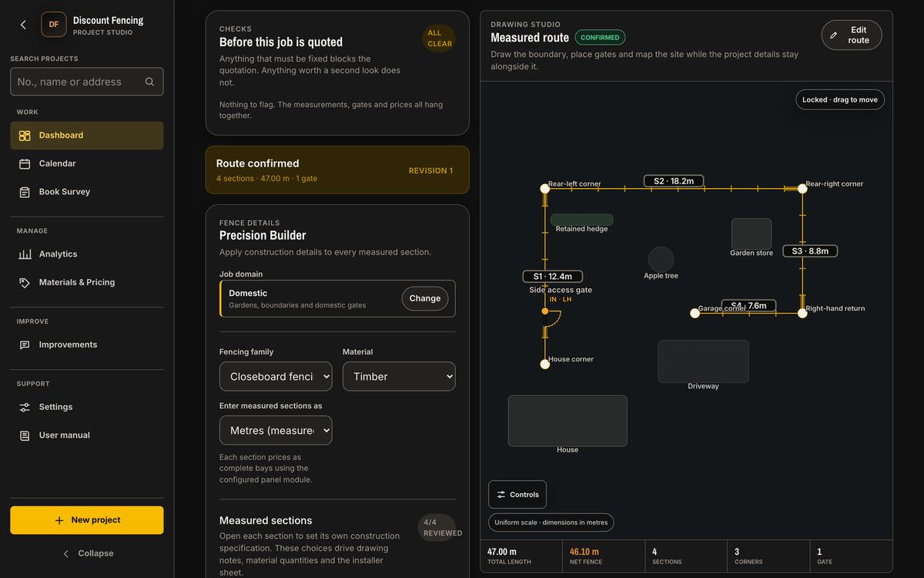Image resolution: width=924 pixels, height=578 pixels.
Task: Select the S3 · 8.8m section label
Action: (810, 250)
